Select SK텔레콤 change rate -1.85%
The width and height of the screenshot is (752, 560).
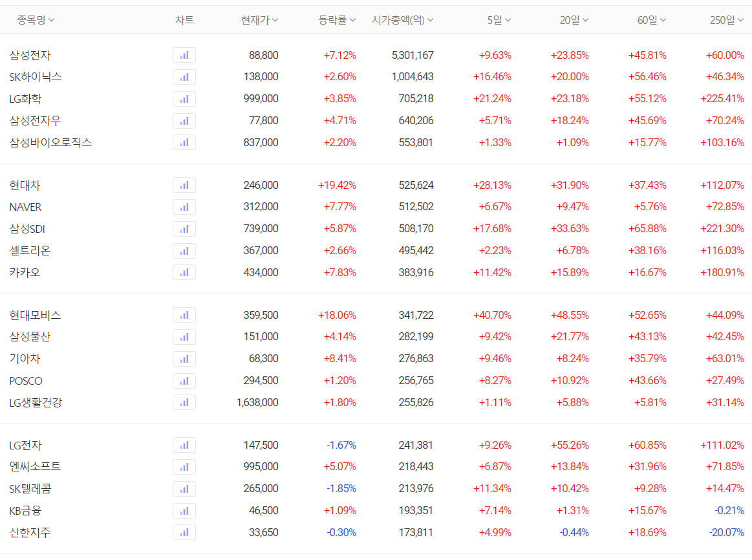[341, 489]
